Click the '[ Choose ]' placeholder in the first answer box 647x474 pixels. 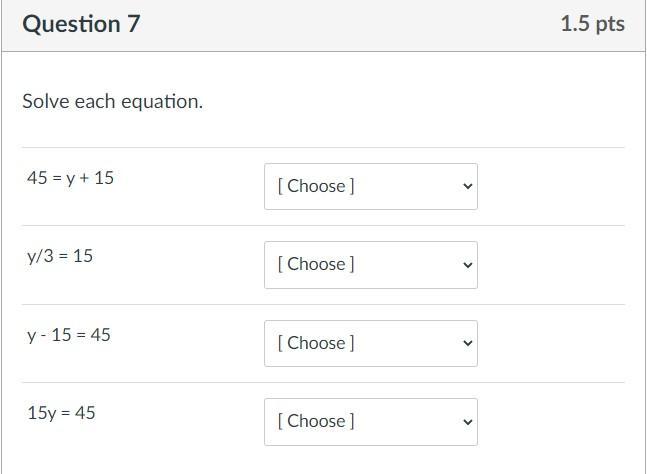pyautogui.click(x=316, y=187)
